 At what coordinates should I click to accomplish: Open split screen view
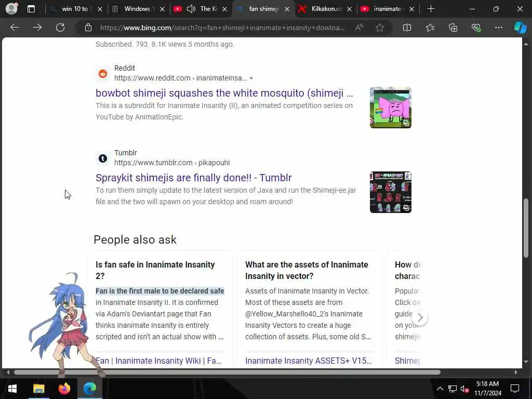407,28
